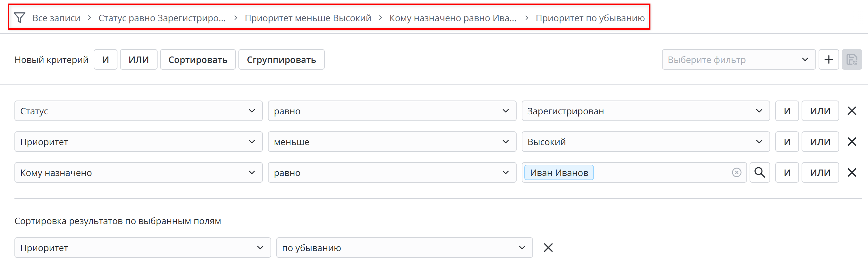Remove the Кому назначено criterion with X icon
Viewport: 868px width, 262px height.
852,172
